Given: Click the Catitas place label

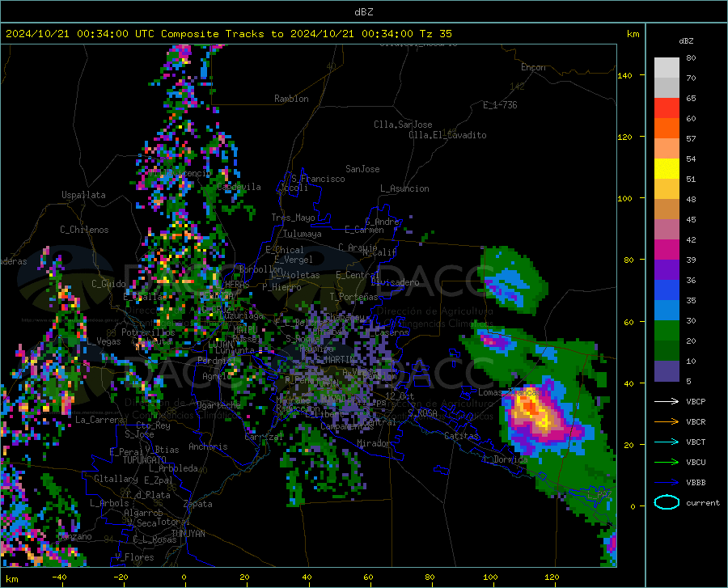Looking at the screenshot, I should pyautogui.click(x=462, y=436).
